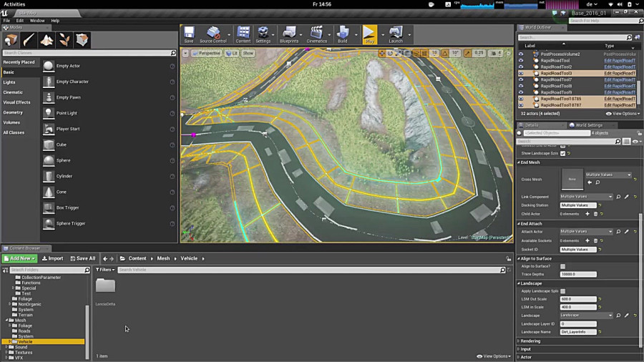Open Edit RapidRoadT link for RapidRoadTool8
Screen dimensions: 644x362
(x=620, y=86)
